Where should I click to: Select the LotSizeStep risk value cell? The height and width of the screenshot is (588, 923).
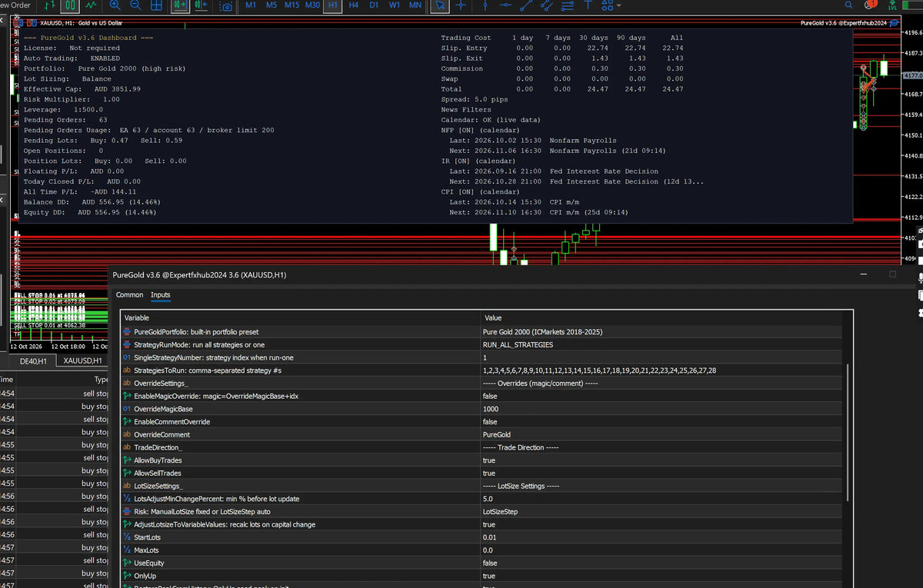pos(661,512)
